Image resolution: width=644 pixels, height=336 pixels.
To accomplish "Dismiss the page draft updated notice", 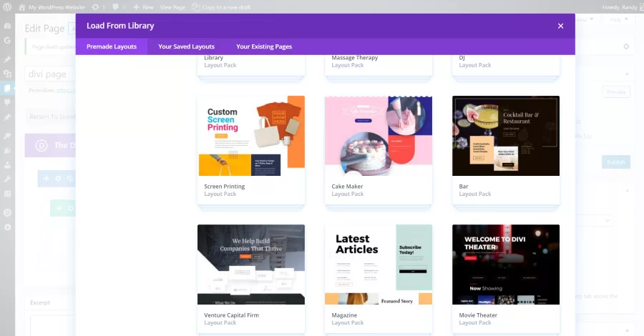I will coord(626,46).
